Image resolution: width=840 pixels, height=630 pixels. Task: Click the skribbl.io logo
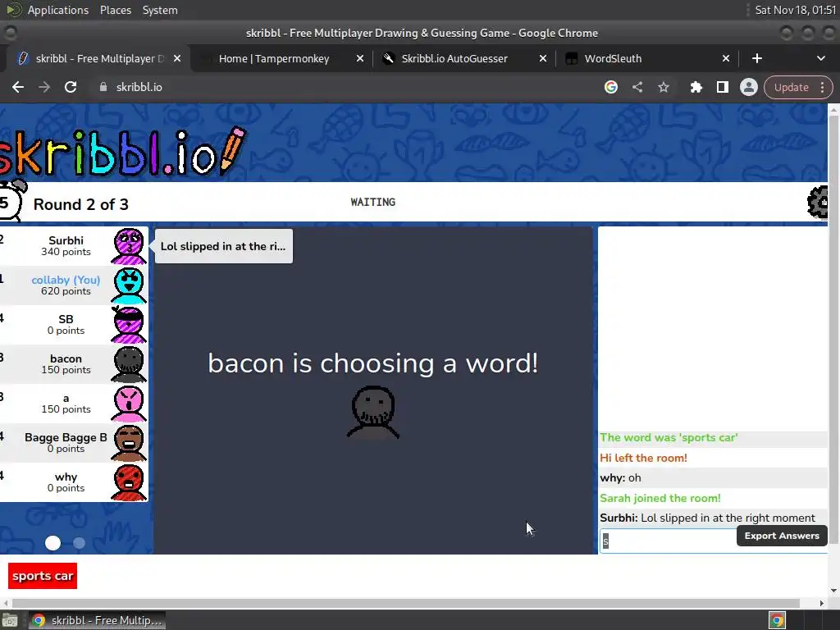coord(122,152)
